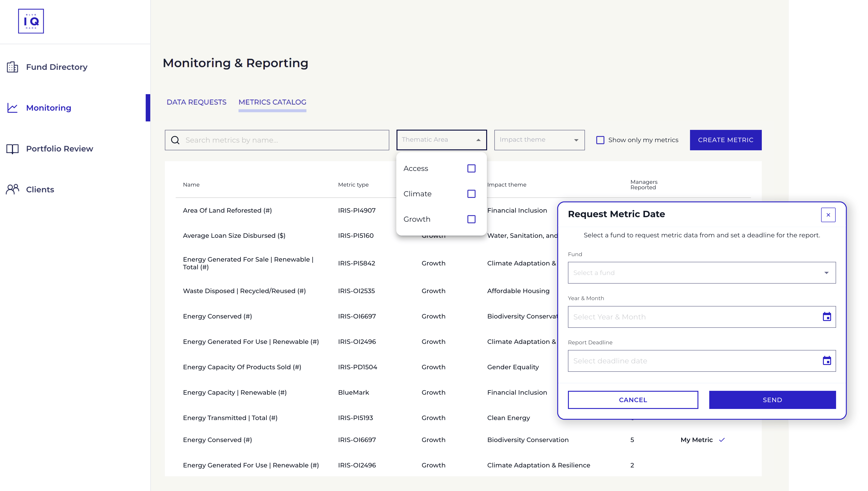Click the BlueMark IQ logo
The height and width of the screenshot is (491, 868).
coord(31,21)
